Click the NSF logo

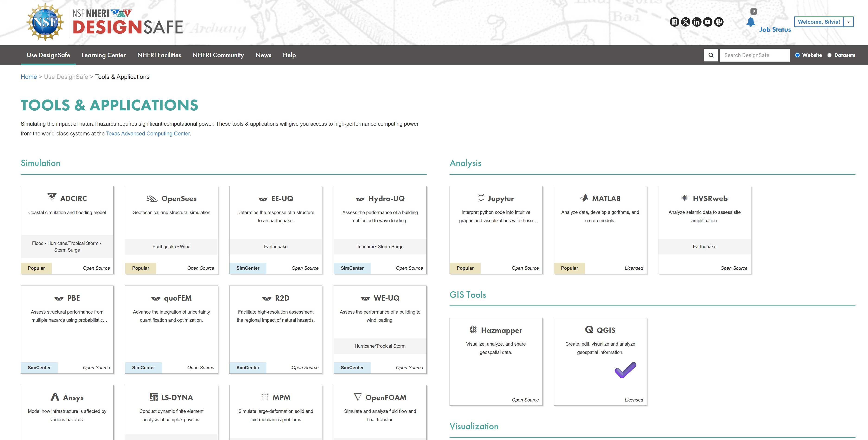(x=45, y=22)
